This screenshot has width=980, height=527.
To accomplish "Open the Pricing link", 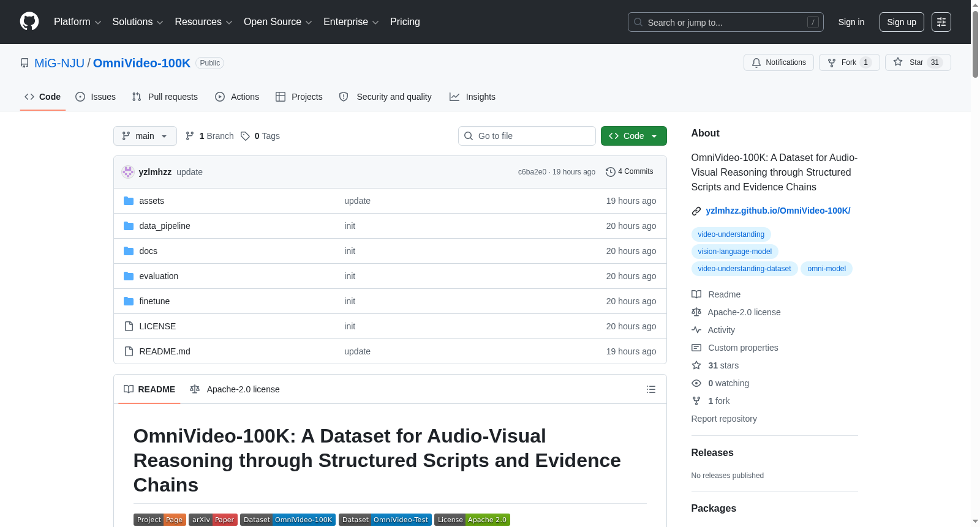I will point(405,22).
